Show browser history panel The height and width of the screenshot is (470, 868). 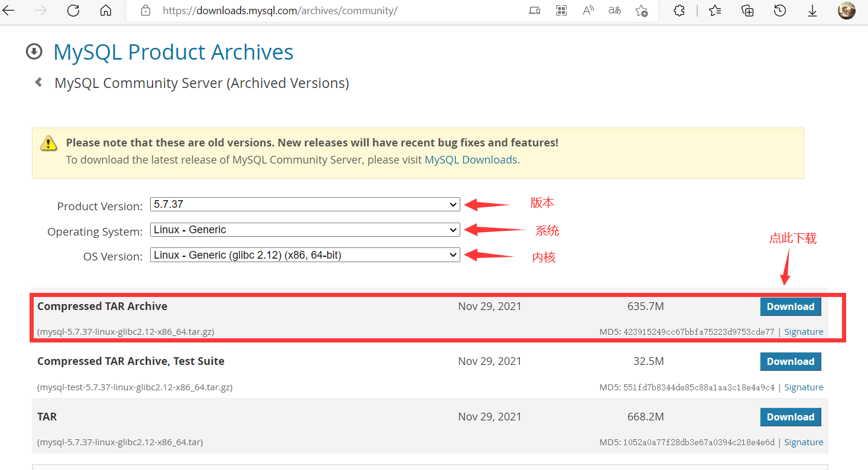tap(780, 11)
